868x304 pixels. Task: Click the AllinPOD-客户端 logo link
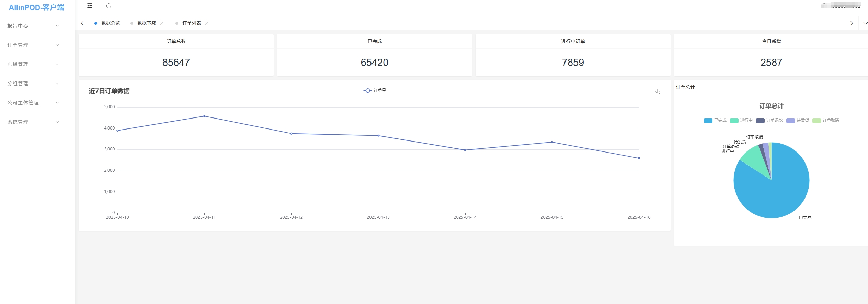pyautogui.click(x=36, y=8)
